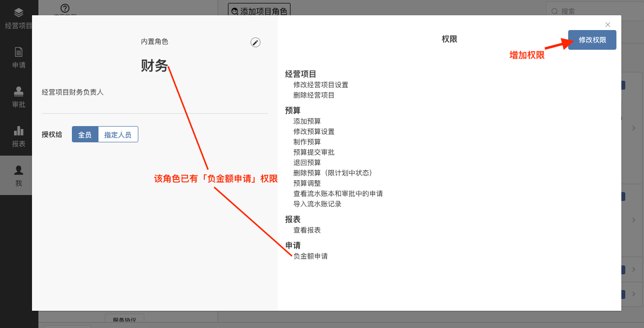Click 经营项目财务负责人 description text

[73, 92]
